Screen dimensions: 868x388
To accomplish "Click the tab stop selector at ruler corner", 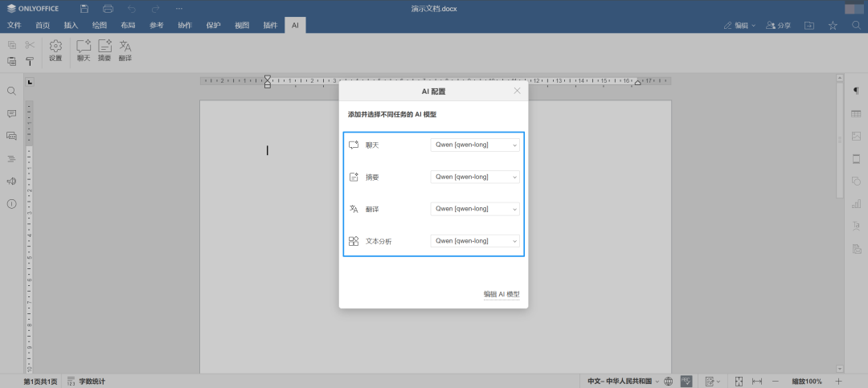I will (x=30, y=82).
